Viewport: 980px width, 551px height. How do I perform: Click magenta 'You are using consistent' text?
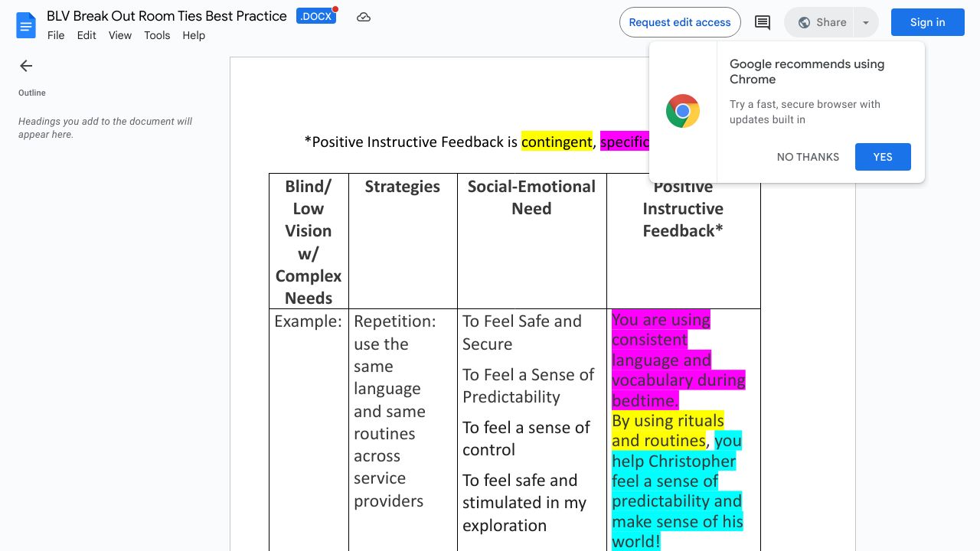661,330
